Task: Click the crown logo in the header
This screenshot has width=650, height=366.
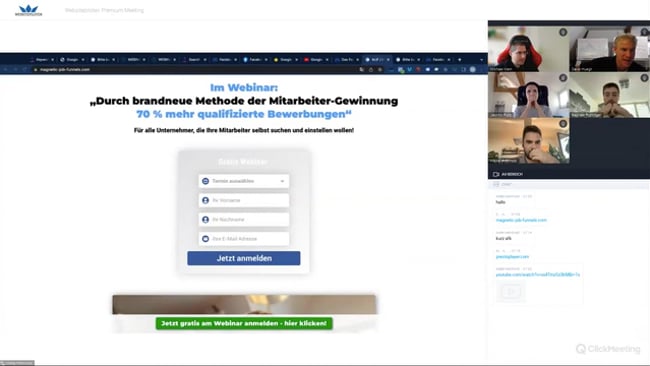Action: (29, 10)
